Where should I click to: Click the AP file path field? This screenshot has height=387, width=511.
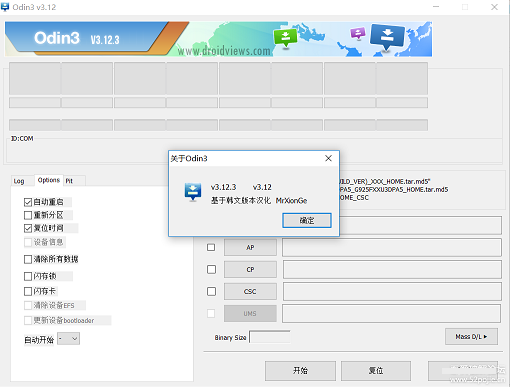(x=392, y=247)
